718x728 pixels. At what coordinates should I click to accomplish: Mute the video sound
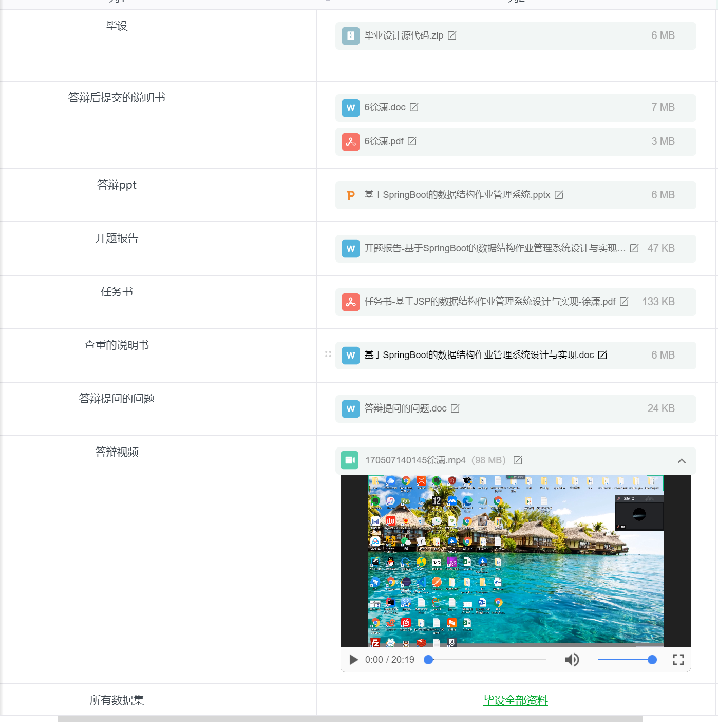tap(572, 660)
